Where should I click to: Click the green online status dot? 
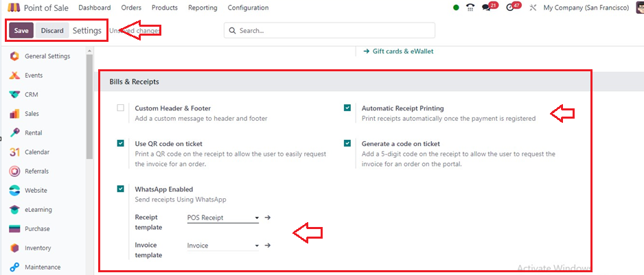point(456,8)
